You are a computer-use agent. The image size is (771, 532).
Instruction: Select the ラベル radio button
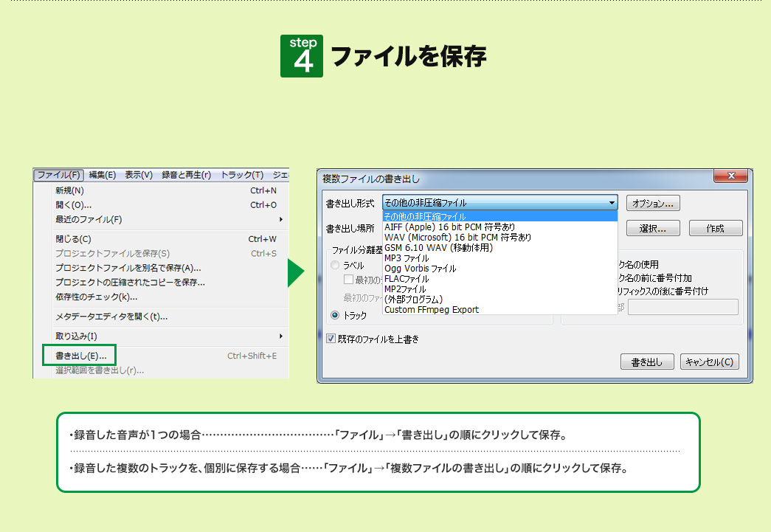point(335,265)
